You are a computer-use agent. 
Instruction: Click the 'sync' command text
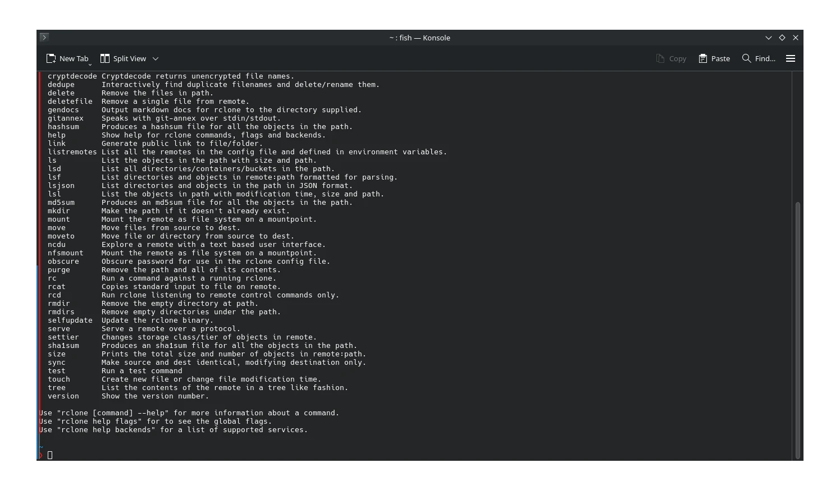point(57,363)
